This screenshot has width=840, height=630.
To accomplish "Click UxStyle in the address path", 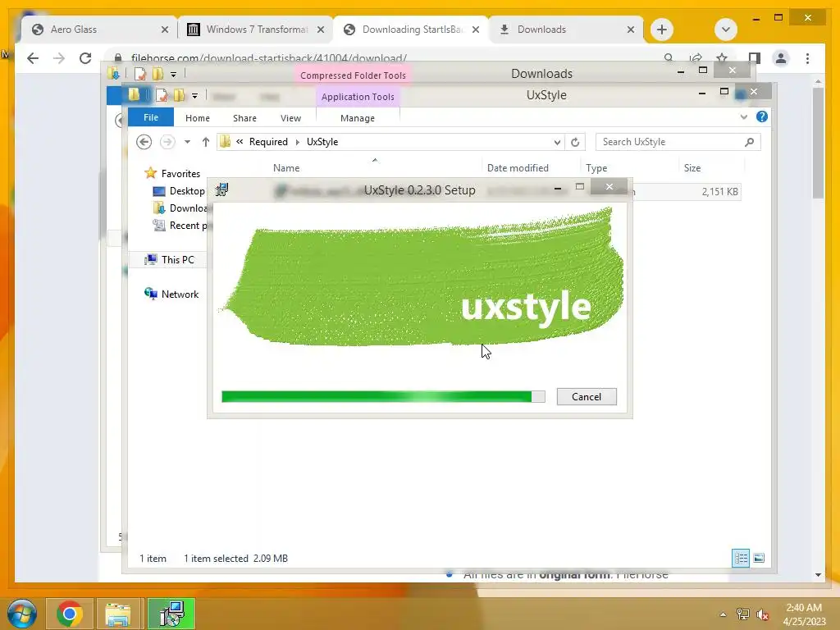I will (322, 142).
